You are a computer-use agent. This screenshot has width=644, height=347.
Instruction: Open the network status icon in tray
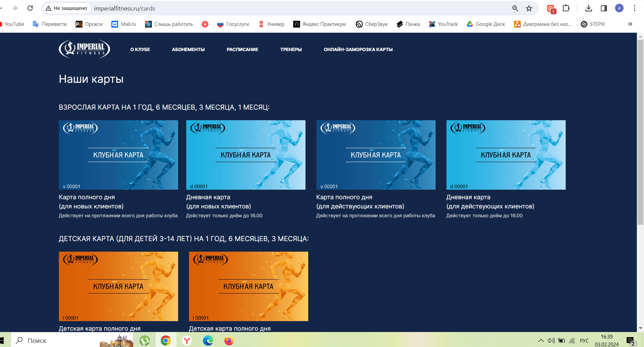coord(572,341)
